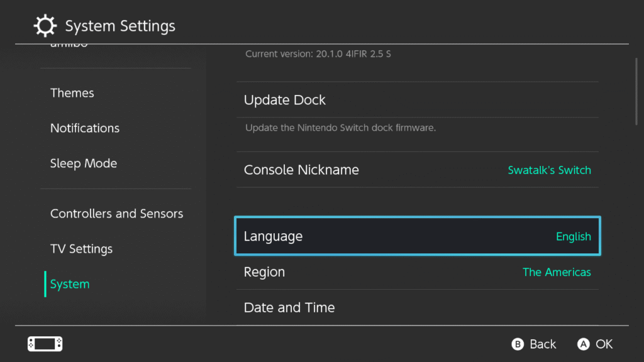Select the System sidebar entry
The image size is (644, 362).
(70, 284)
